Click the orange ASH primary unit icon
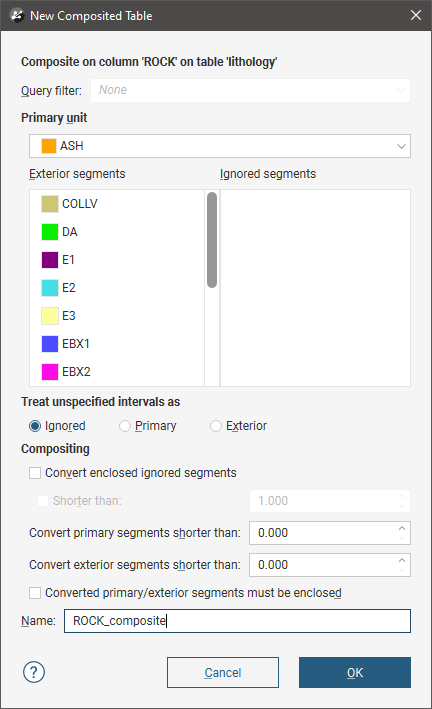This screenshot has height=709, width=432. [x=49, y=146]
